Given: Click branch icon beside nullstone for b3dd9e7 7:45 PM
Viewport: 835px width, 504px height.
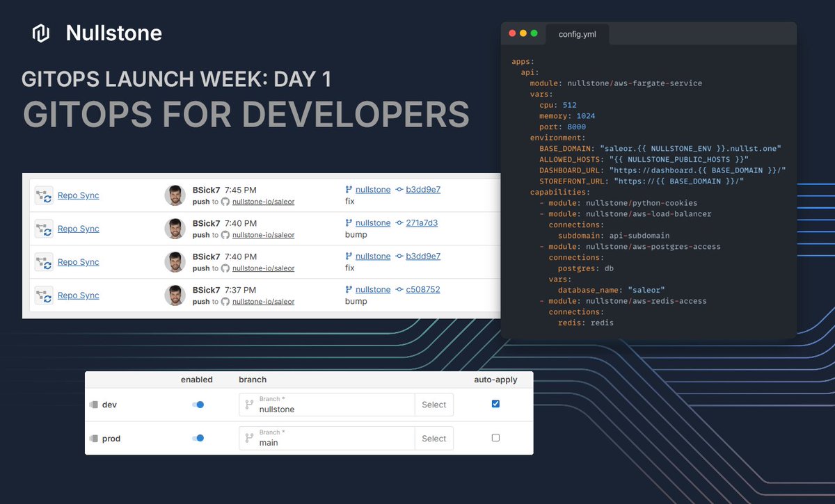Looking at the screenshot, I should tap(349, 190).
